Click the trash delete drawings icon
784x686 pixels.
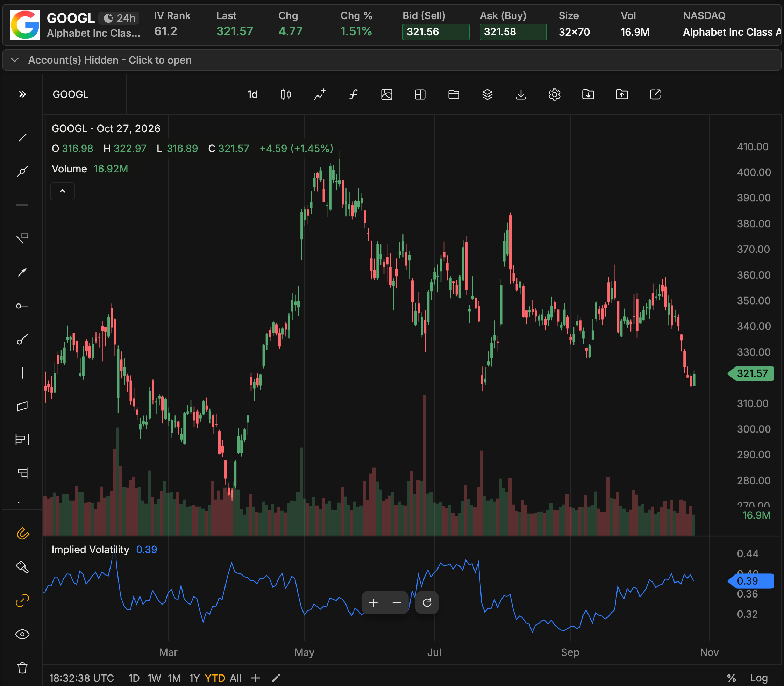(22, 668)
